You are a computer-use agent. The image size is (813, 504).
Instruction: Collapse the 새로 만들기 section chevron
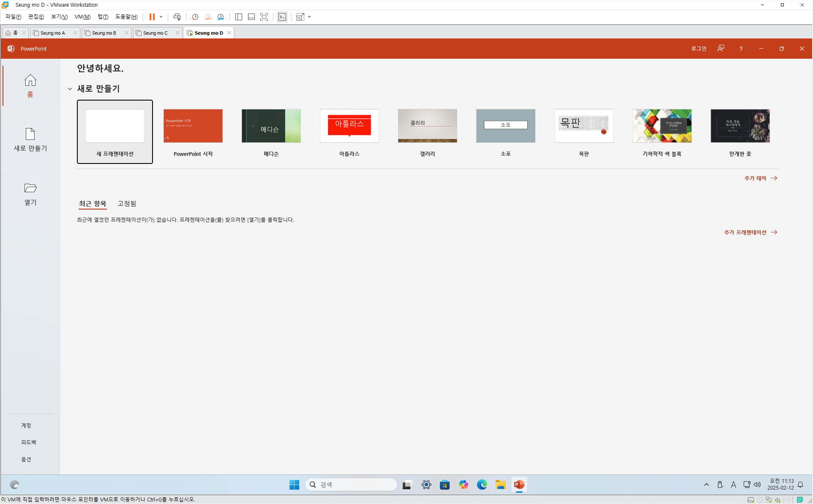[x=70, y=89]
